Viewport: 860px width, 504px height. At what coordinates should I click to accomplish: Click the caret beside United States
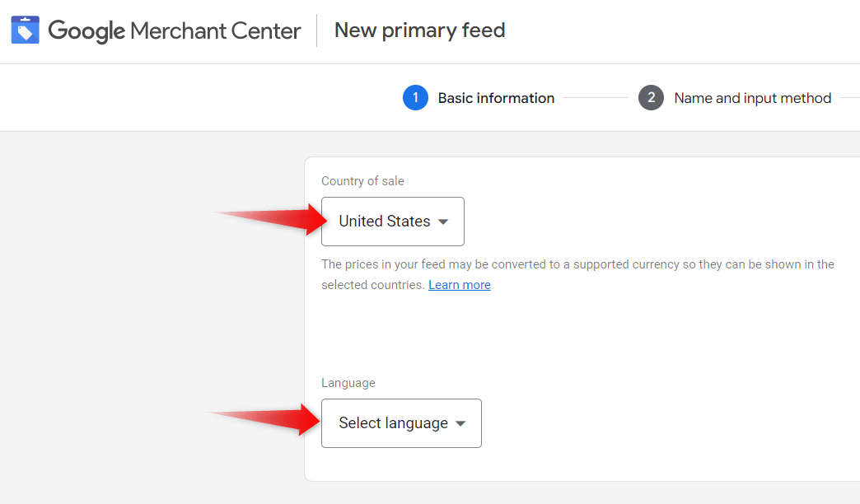(443, 222)
